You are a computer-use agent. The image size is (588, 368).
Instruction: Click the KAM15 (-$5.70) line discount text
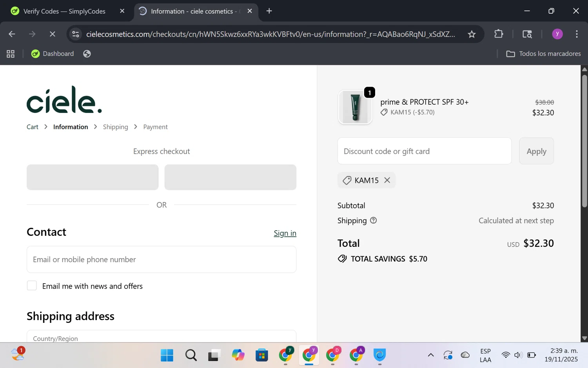(x=412, y=112)
